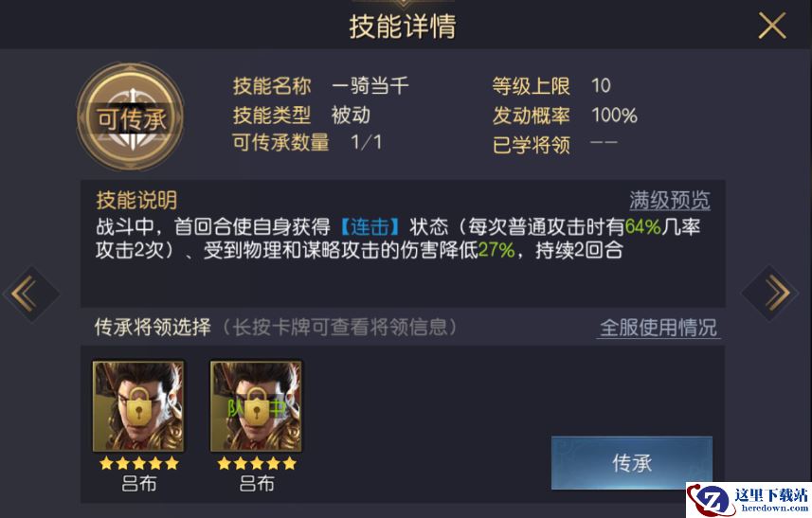Select the five-star rating under first 吕布

coord(138,463)
